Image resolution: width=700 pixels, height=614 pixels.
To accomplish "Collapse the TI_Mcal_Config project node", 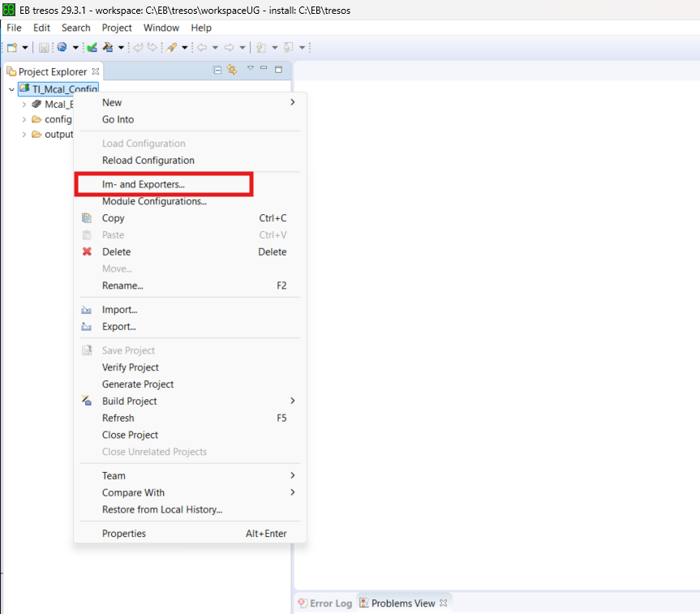I will (11, 88).
